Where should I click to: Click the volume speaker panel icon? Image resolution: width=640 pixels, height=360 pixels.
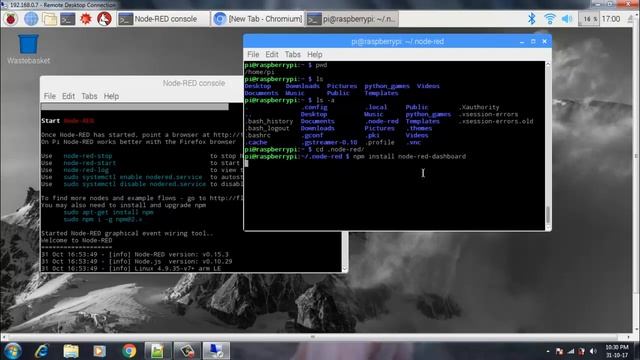(567, 19)
